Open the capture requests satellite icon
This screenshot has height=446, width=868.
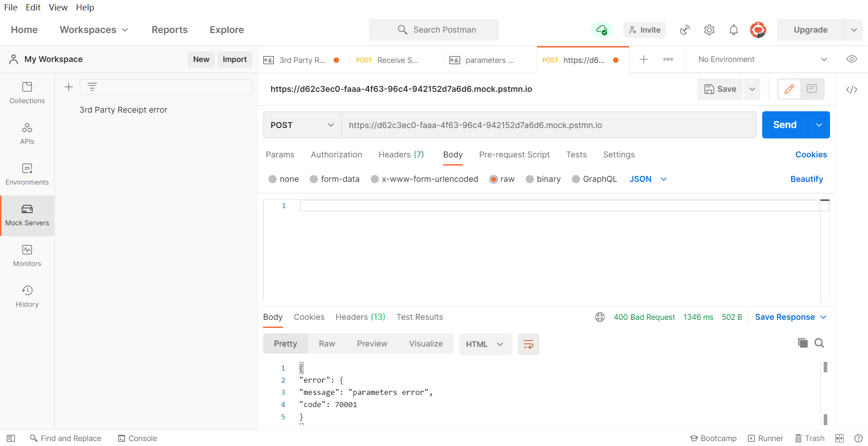(x=685, y=30)
